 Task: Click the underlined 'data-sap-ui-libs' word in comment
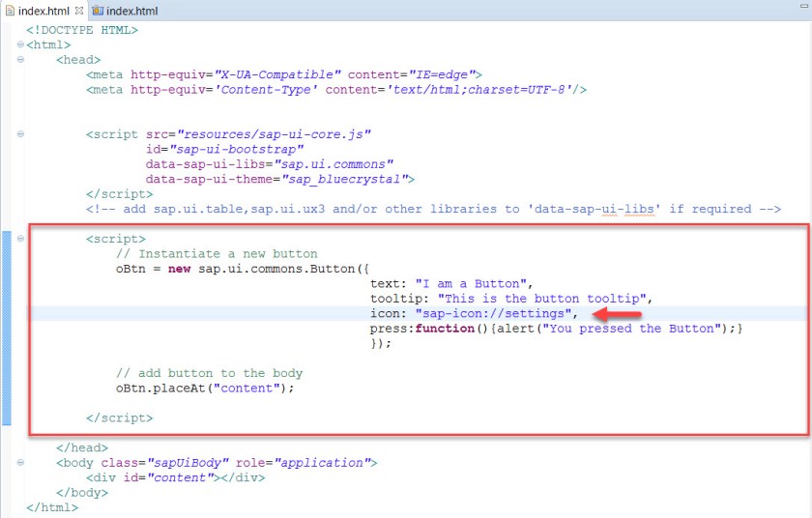tap(594, 209)
